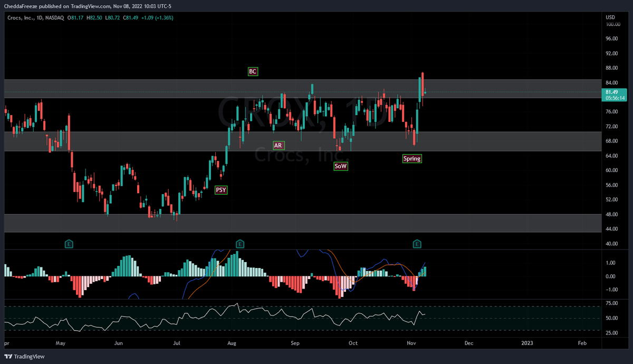Click the 92.00 price axis label
Image resolution: width=633 pixels, height=364 pixels.
tap(612, 53)
